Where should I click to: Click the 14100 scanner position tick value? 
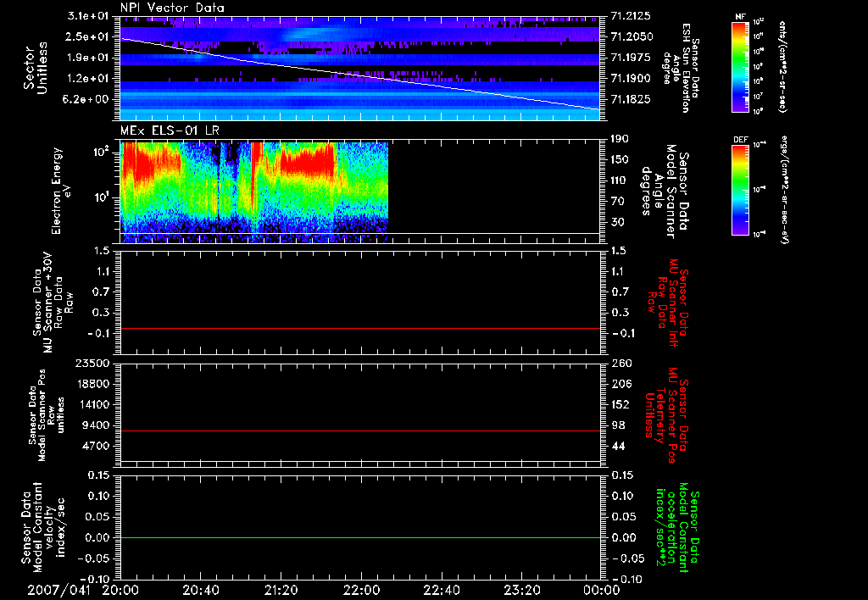[92, 404]
